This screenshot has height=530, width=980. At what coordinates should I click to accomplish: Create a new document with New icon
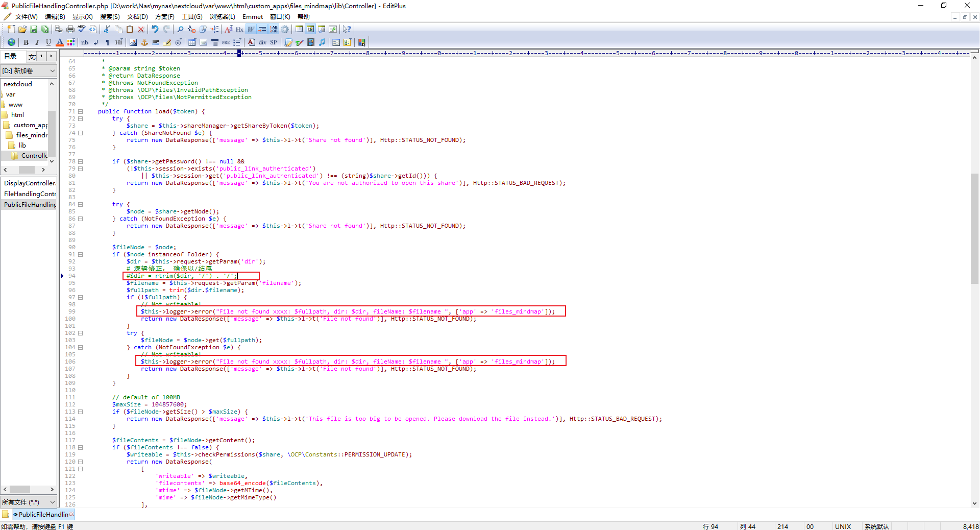[11, 29]
